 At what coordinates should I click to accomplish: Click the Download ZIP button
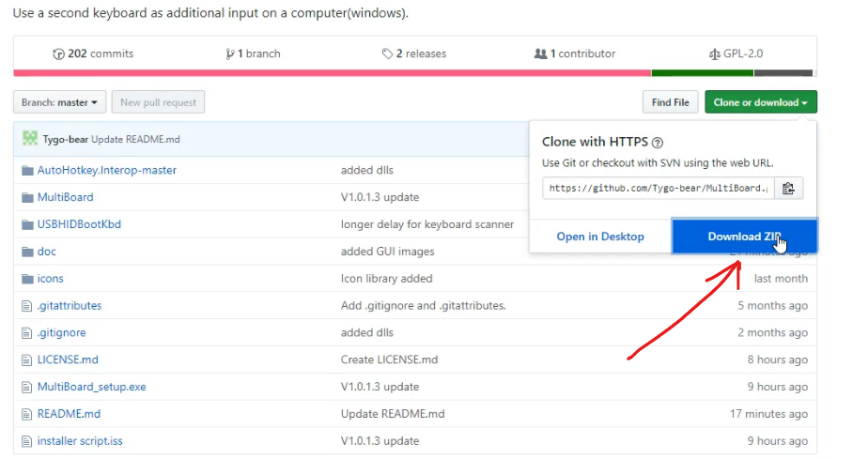745,237
